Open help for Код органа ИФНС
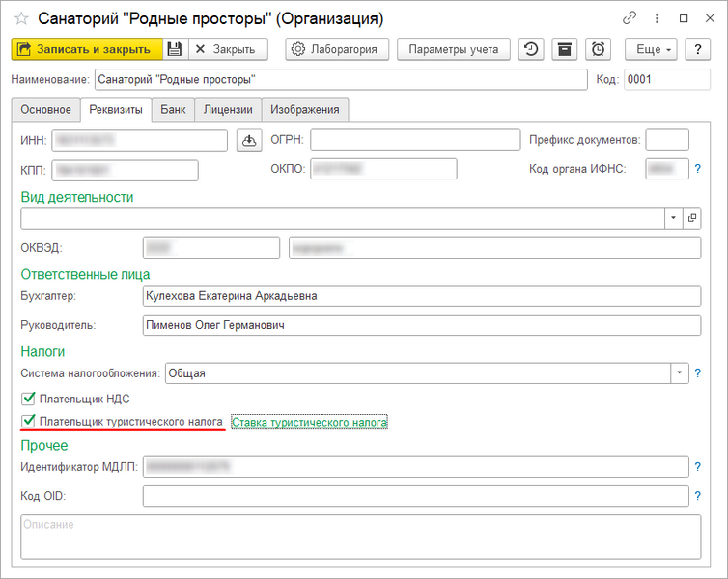This screenshot has width=728, height=579. [x=697, y=169]
